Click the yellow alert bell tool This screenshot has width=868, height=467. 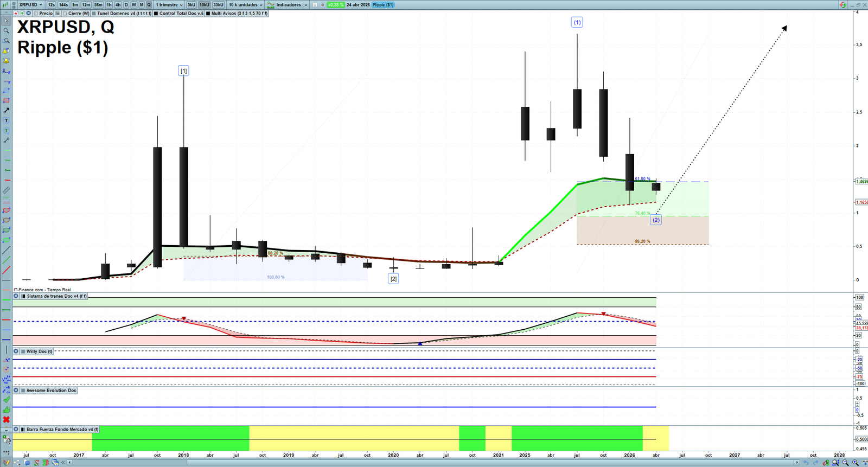click(6, 60)
